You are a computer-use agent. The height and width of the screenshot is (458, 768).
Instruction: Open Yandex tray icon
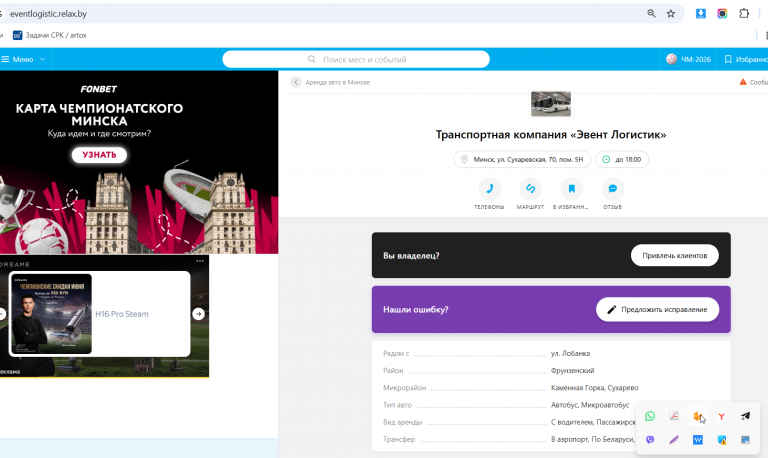(x=721, y=416)
